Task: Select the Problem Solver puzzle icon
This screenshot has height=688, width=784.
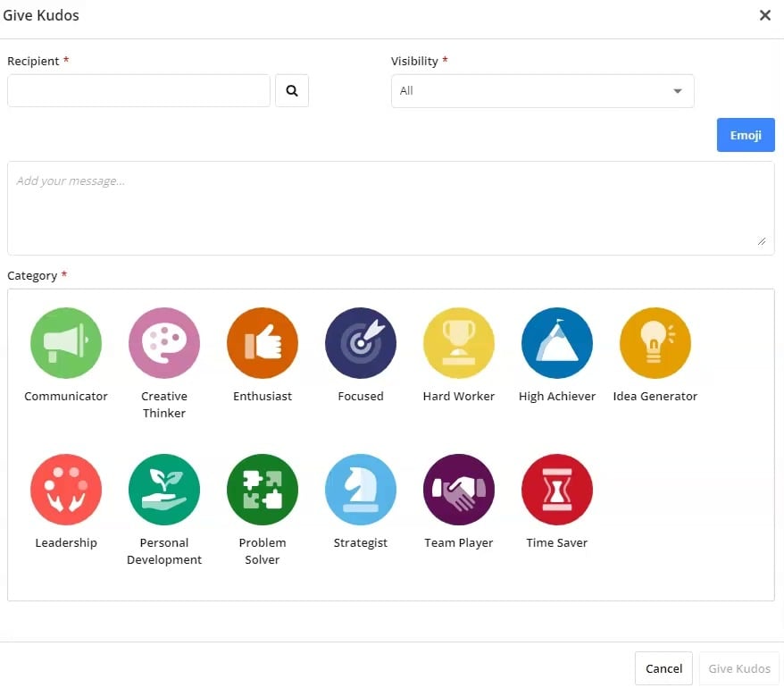Action: (x=263, y=490)
